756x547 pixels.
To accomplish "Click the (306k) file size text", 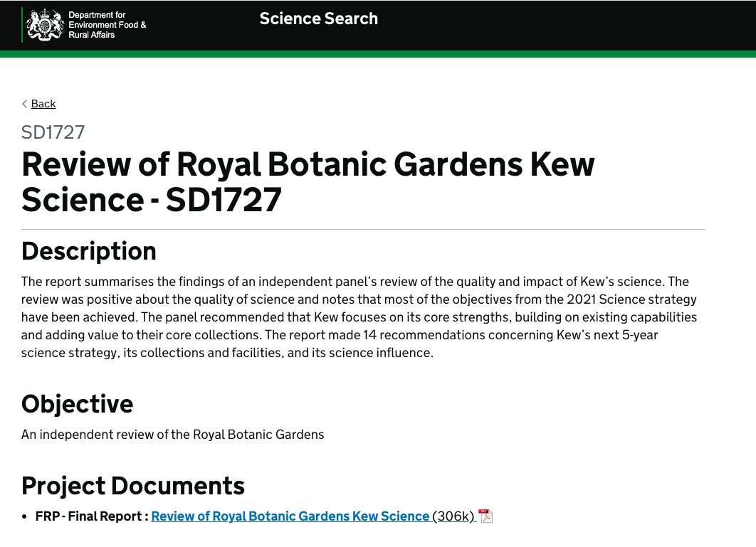I will point(453,516).
